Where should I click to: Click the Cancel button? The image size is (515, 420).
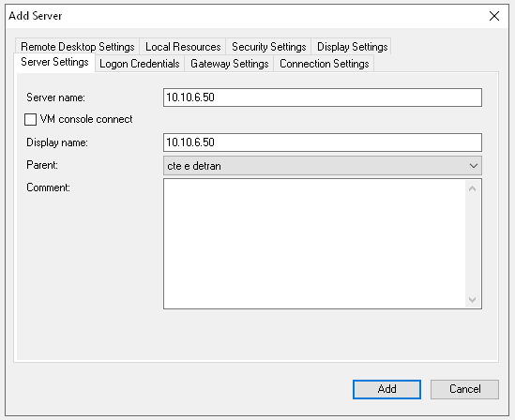464,389
